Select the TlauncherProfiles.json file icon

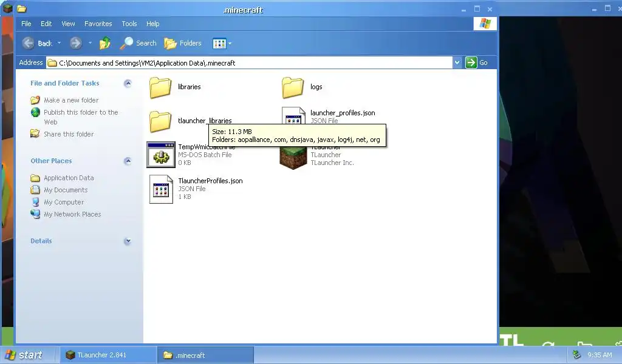161,189
